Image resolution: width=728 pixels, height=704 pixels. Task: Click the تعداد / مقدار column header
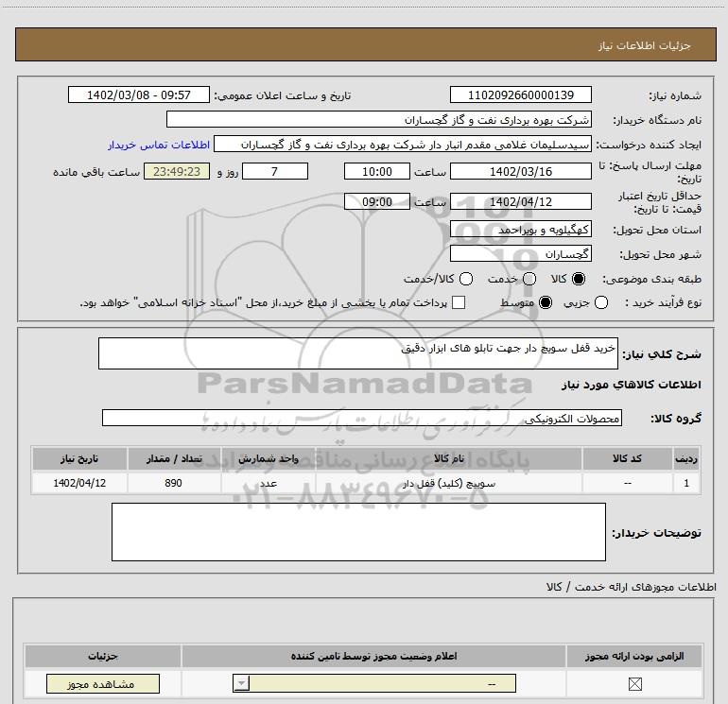(x=174, y=458)
